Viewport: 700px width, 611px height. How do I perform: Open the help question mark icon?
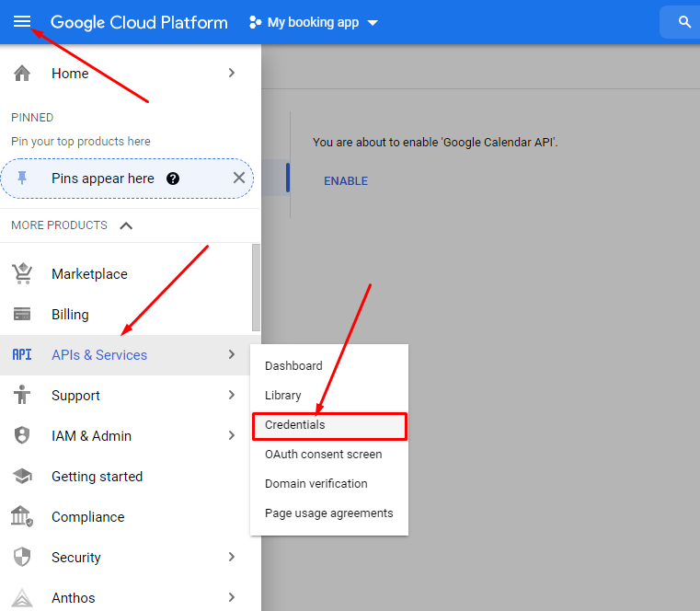click(x=173, y=179)
